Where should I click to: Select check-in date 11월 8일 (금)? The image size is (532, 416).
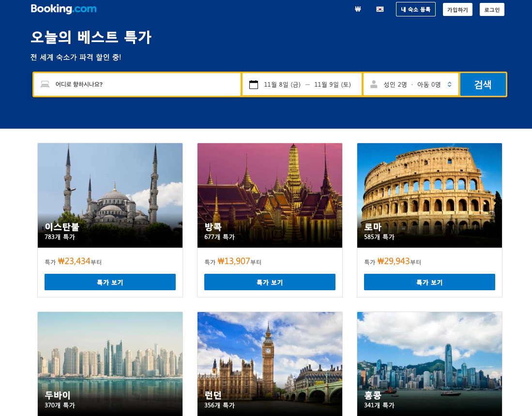click(x=282, y=85)
